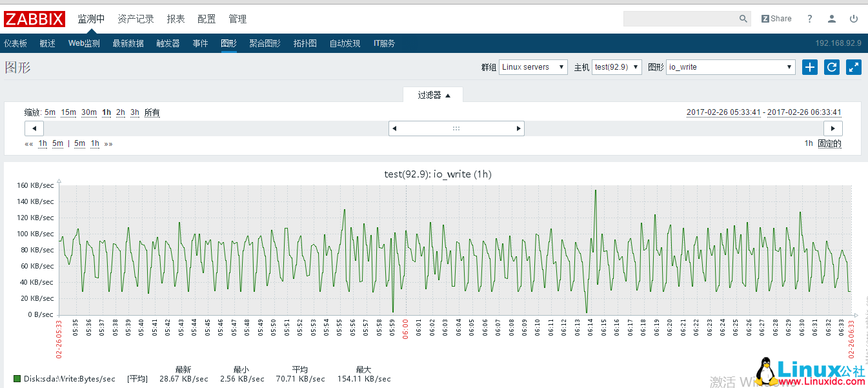
Task: Switch to the 最新数据 tab
Action: pos(129,43)
